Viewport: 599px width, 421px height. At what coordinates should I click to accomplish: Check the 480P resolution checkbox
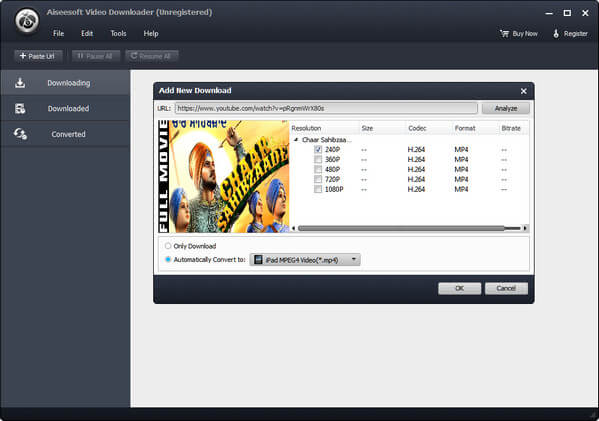pos(318,169)
